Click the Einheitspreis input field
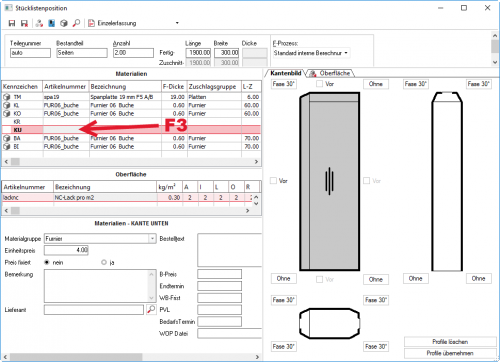Image resolution: width=500 pixels, height=362 pixels. click(x=66, y=250)
